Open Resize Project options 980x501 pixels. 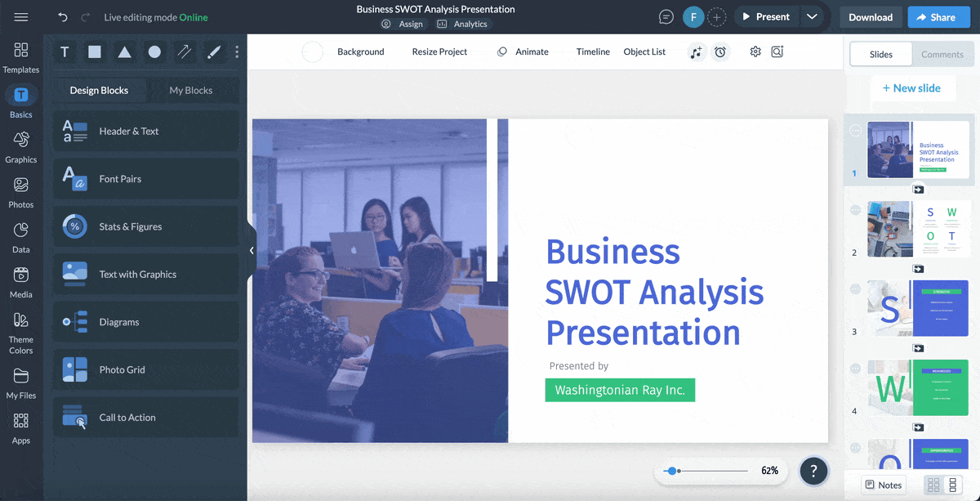pos(439,51)
